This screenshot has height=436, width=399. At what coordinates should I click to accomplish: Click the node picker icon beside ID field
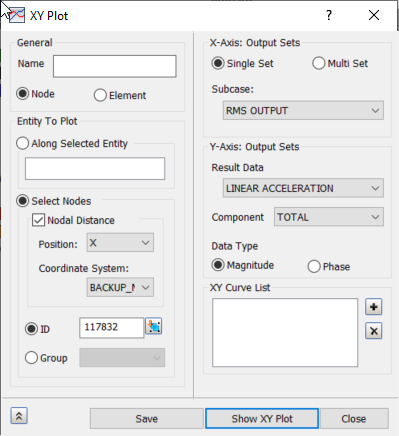(154, 326)
